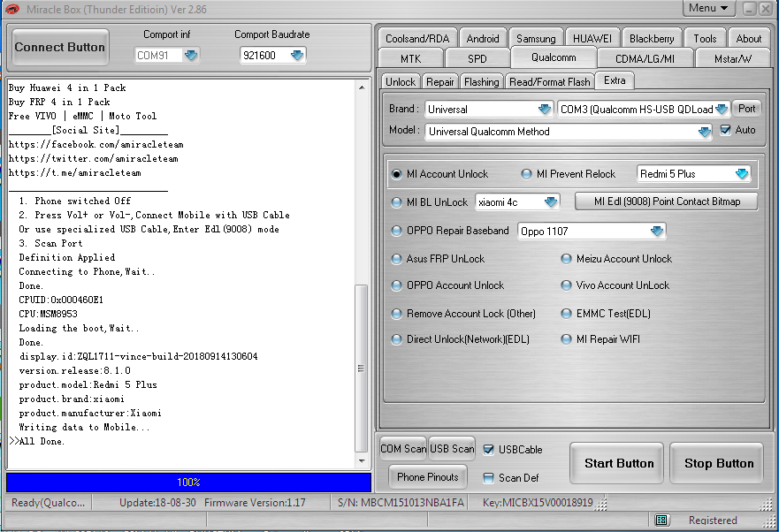The image size is (779, 532).
Task: Click the log panel scrollbar thumb
Action: tap(361, 369)
